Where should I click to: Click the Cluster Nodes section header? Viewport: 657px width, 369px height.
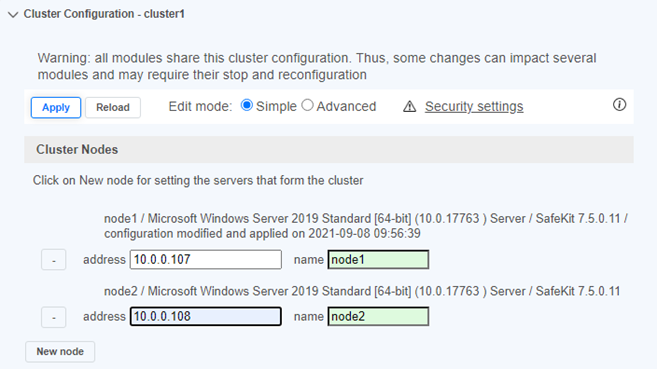[x=329, y=150]
